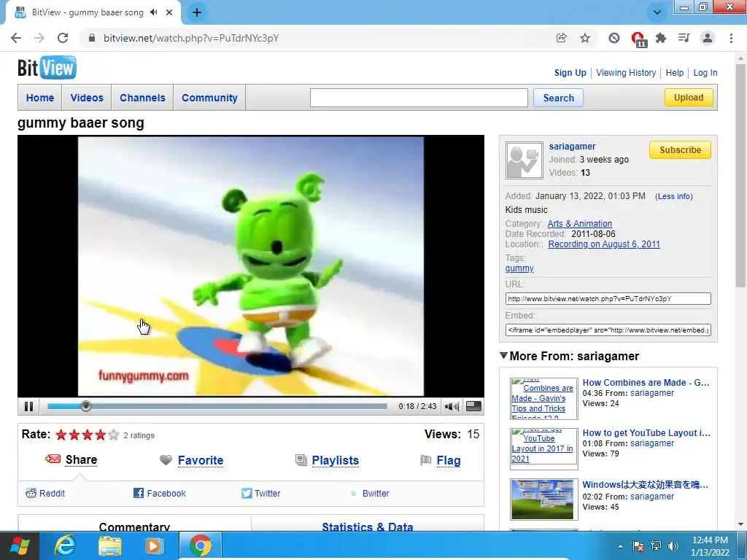Image resolution: width=747 pixels, height=560 pixels.
Task: Click the video progress slider knob
Action: [86, 406]
